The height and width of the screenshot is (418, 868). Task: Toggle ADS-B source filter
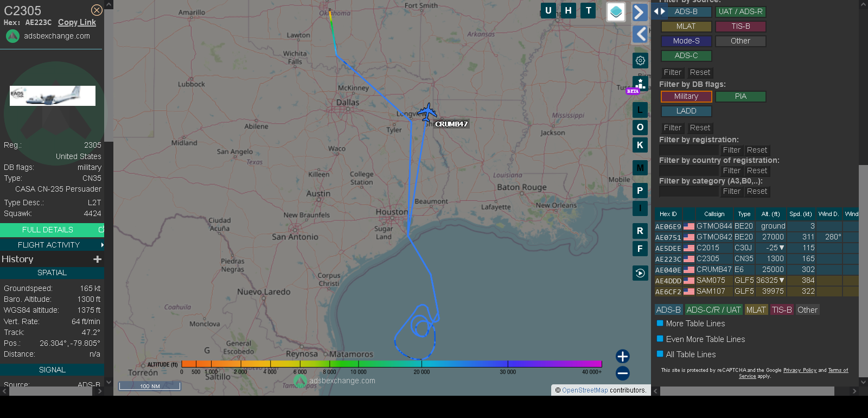686,11
